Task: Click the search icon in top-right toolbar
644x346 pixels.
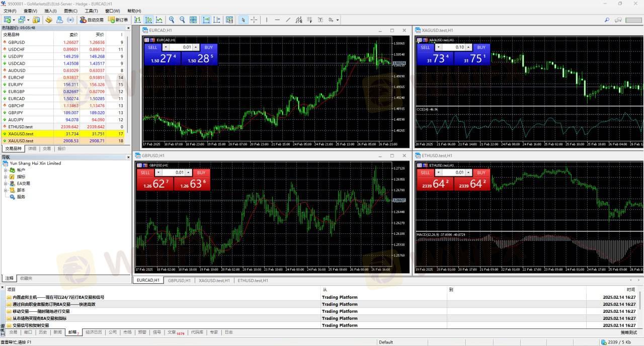Action: point(607,20)
